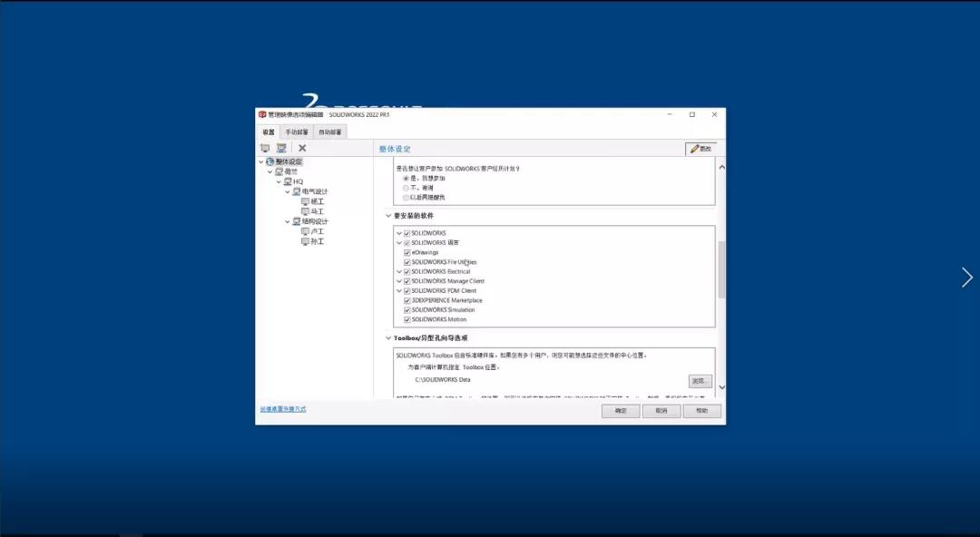
Task: Select computer 卢工 in the tree
Action: 312,232
